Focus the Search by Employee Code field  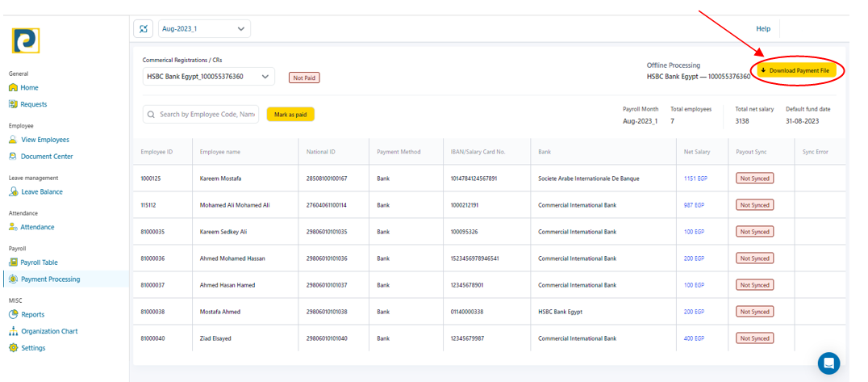pyautogui.click(x=207, y=115)
